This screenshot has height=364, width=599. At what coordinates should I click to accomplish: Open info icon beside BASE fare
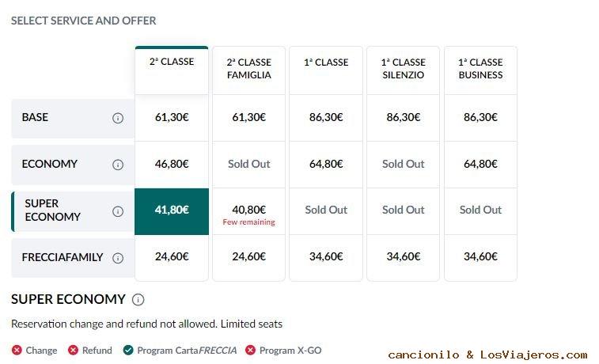pyautogui.click(x=118, y=118)
